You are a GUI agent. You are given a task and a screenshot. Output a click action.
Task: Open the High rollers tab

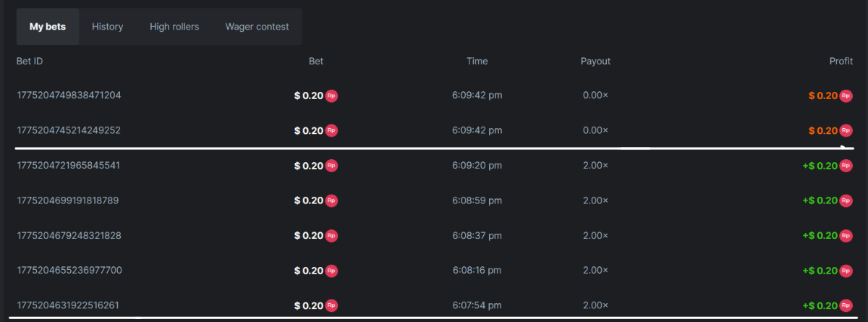[174, 27]
